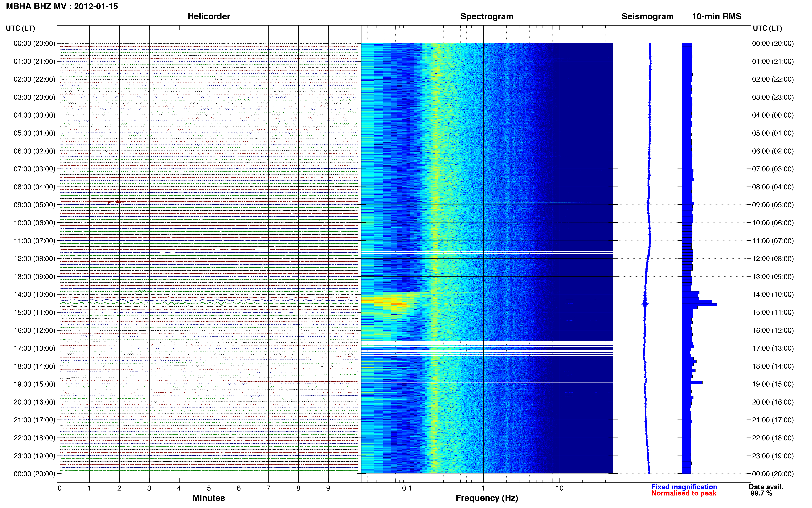Click the RMS spike bar near 19:00
Screen dimensions: 812x508
tap(692, 383)
